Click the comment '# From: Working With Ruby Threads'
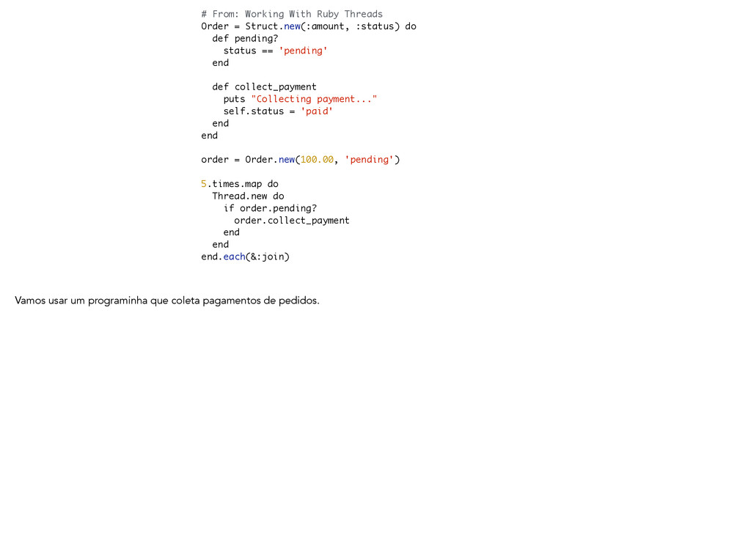Screen dimensions: 751x560 coord(292,14)
